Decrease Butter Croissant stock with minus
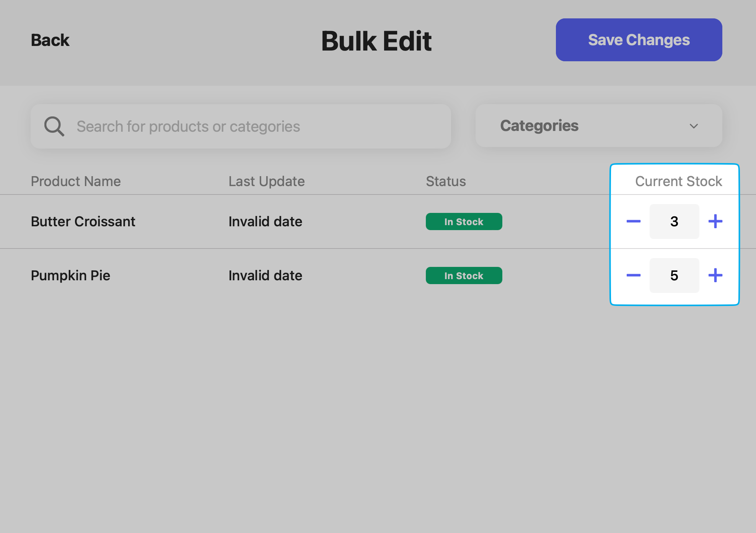The image size is (756, 533). click(633, 221)
